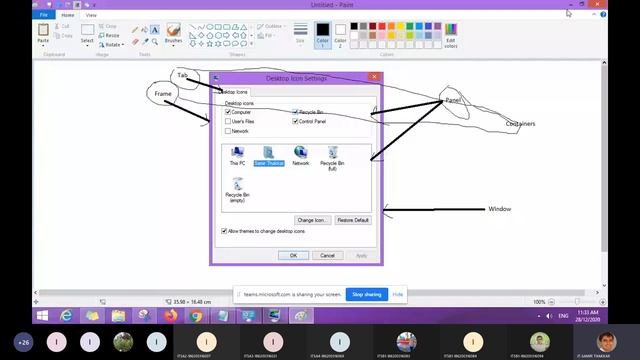The image size is (640, 360).
Task: Select the Text tool (A)
Action: pyautogui.click(x=155, y=30)
